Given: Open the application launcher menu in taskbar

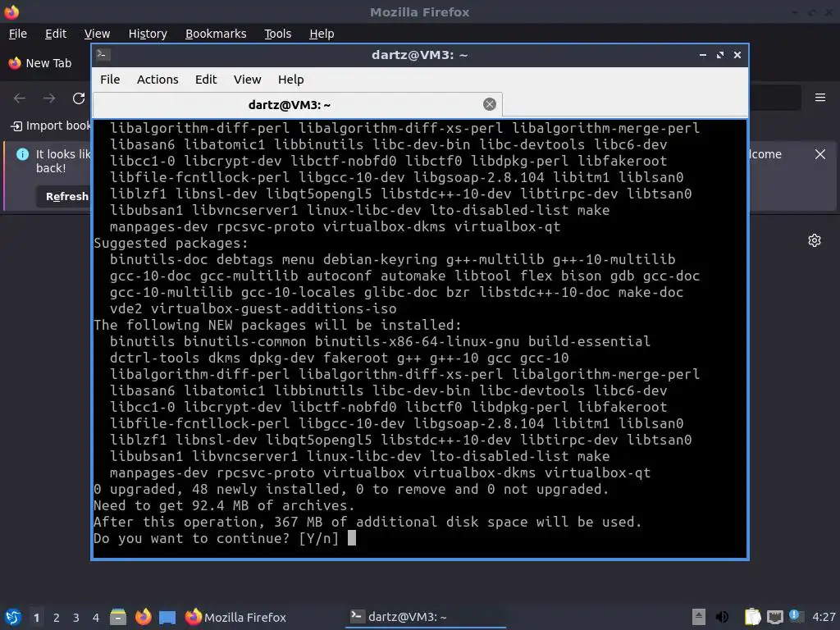Looking at the screenshot, I should pos(13,617).
